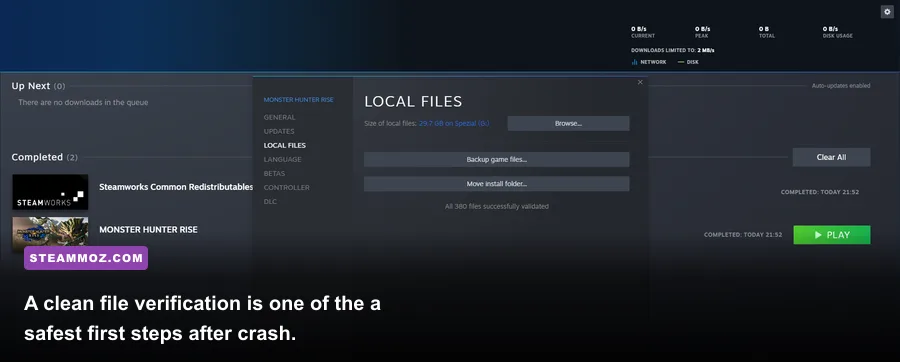
Task: Clear All completed downloads
Action: 831,157
